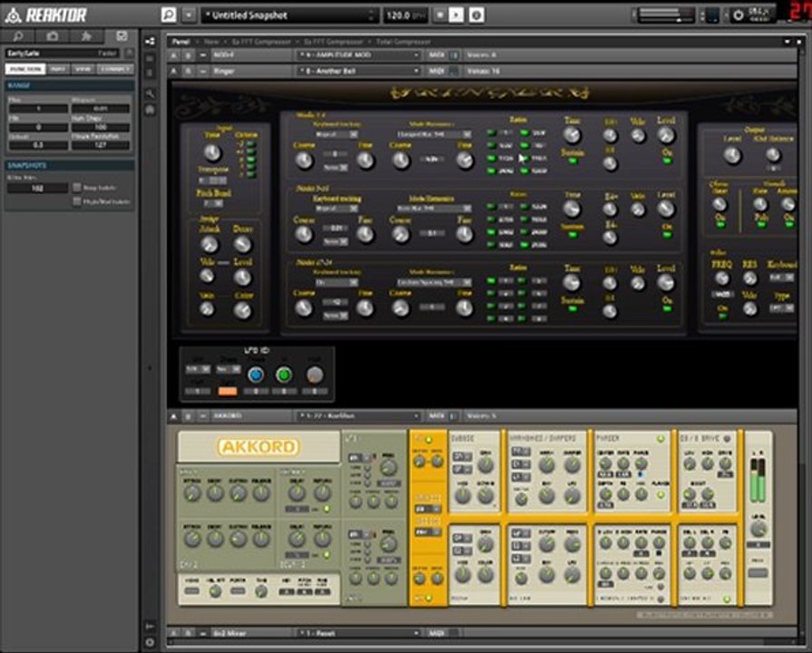Toggle the Morph/Rnd Isolate checkbox
The image size is (812, 653).
tap(77, 201)
